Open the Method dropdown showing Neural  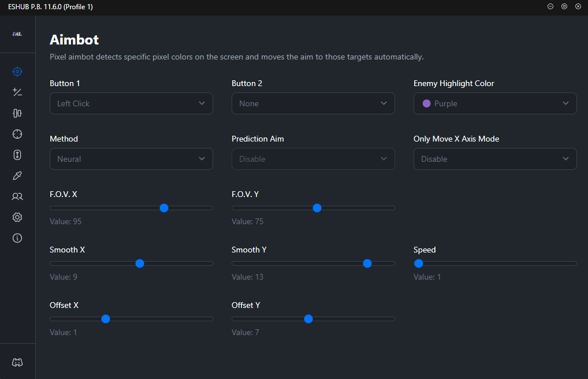point(131,159)
